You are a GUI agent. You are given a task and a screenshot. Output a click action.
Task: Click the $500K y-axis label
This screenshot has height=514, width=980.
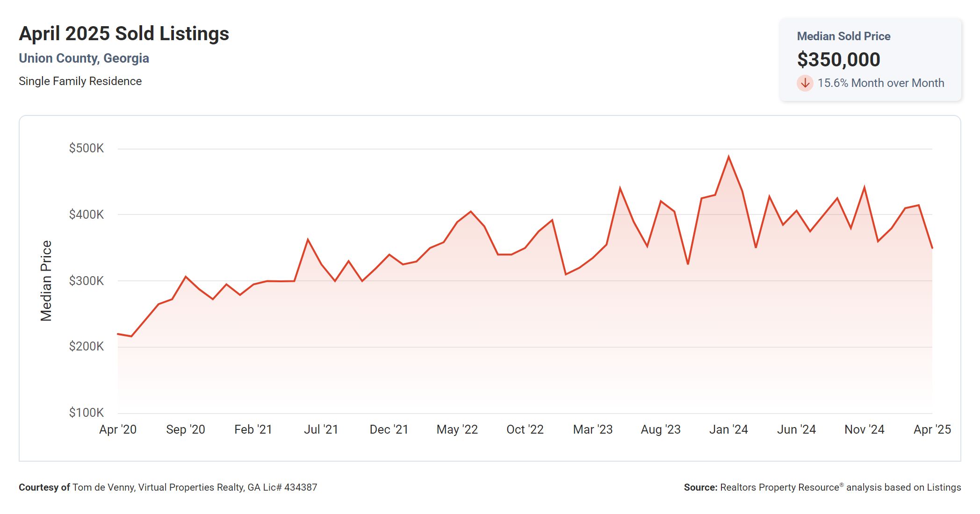[x=86, y=149]
